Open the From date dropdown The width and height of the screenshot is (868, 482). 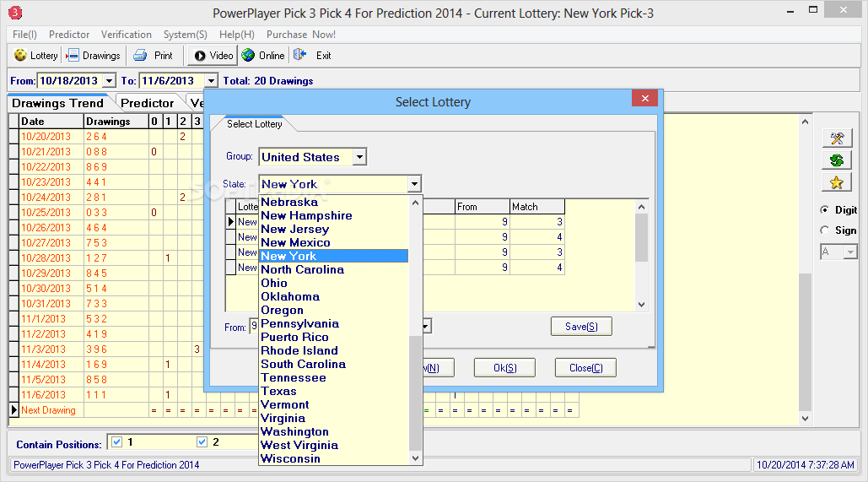click(110, 81)
